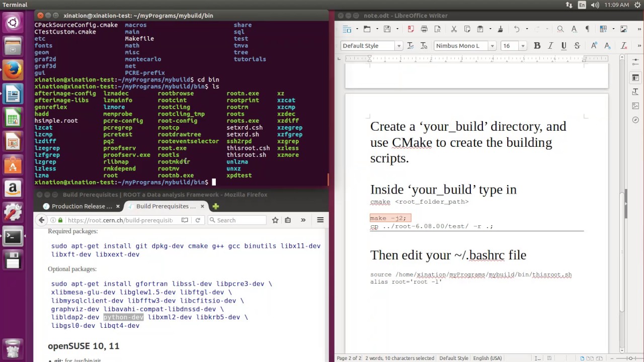Click the Firefox URL address field
The image size is (644, 362).
(120, 220)
